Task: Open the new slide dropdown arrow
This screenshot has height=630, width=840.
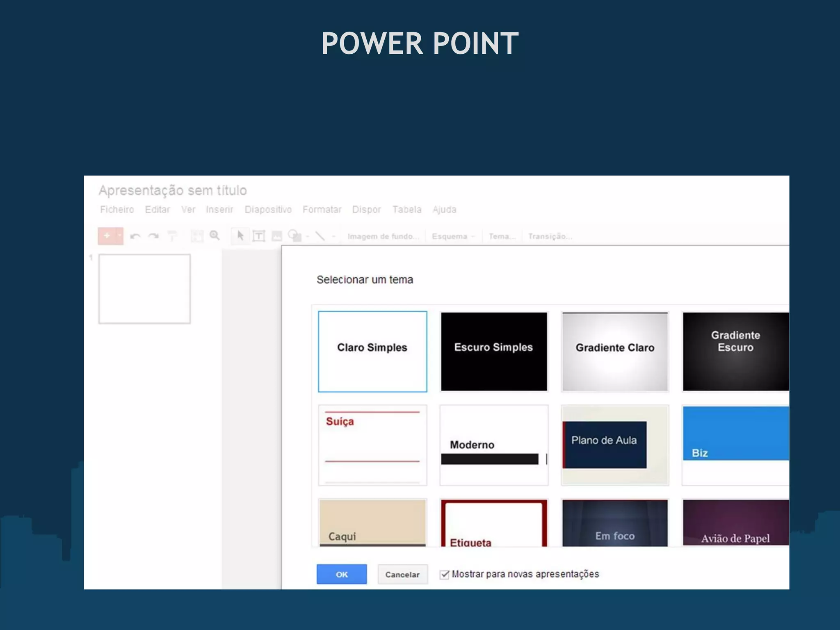Action: tap(120, 236)
